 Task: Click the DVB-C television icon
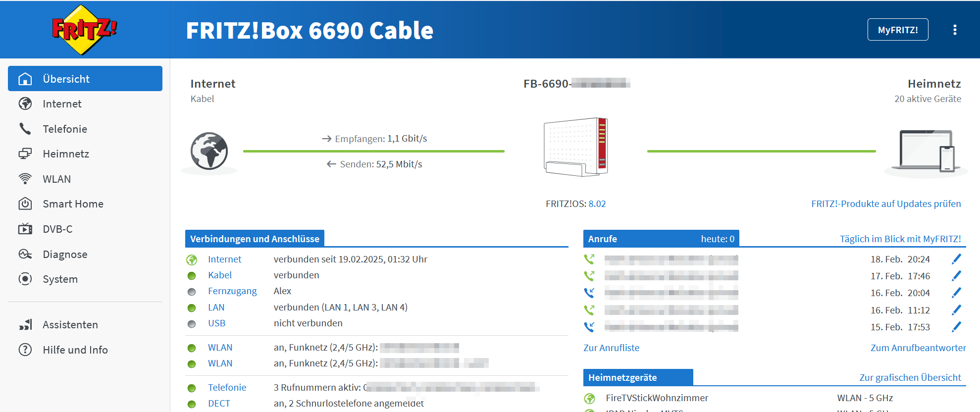pos(25,229)
